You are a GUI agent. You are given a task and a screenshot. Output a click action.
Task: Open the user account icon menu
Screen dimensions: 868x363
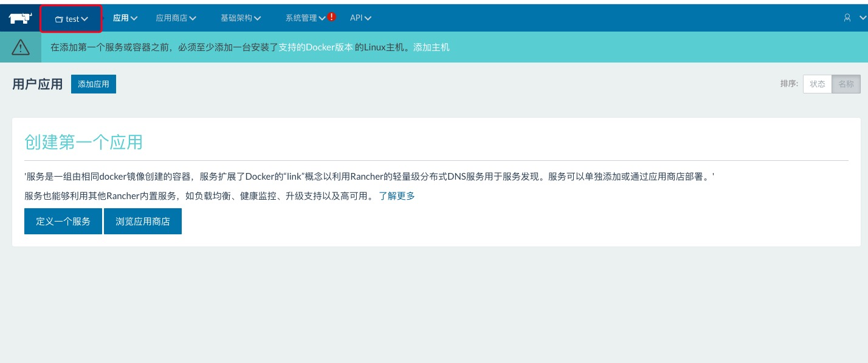847,18
